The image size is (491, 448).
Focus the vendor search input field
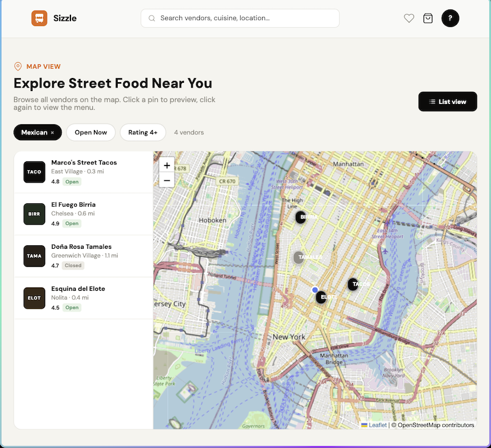tap(240, 18)
